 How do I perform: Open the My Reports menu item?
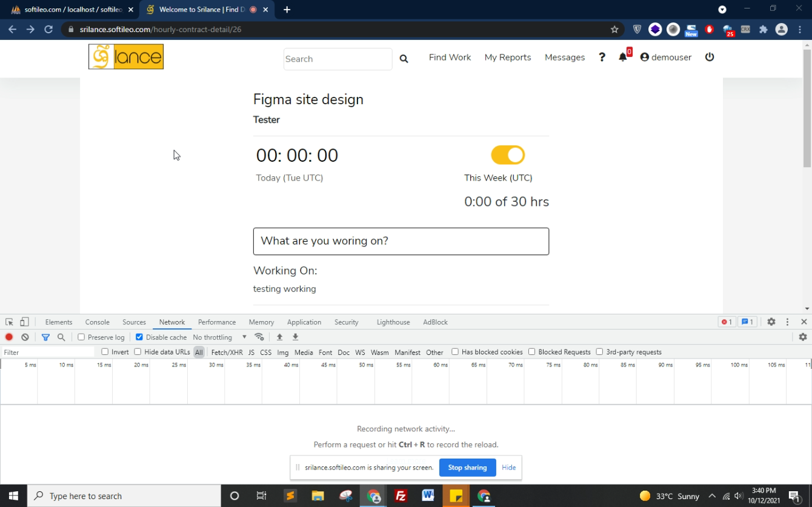[x=507, y=58]
